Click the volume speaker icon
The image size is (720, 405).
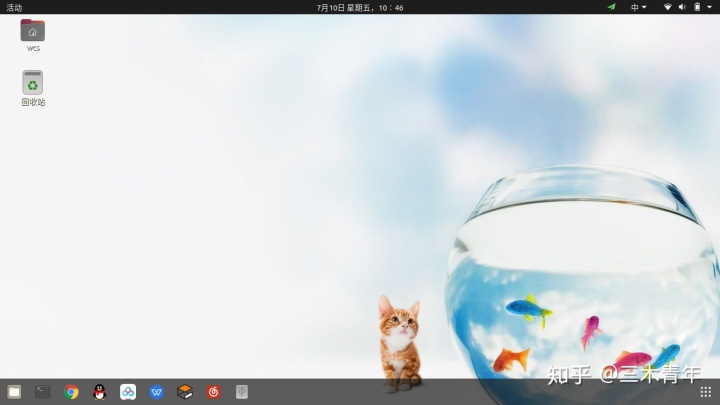click(682, 7)
